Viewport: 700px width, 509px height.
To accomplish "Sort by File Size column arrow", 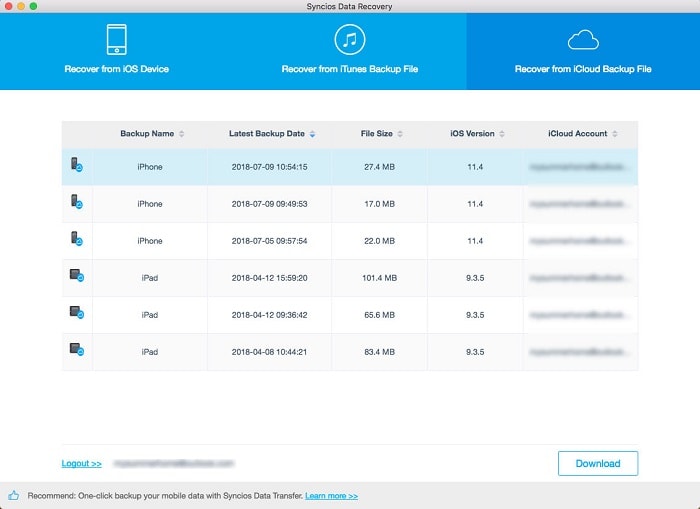I will (x=400, y=134).
